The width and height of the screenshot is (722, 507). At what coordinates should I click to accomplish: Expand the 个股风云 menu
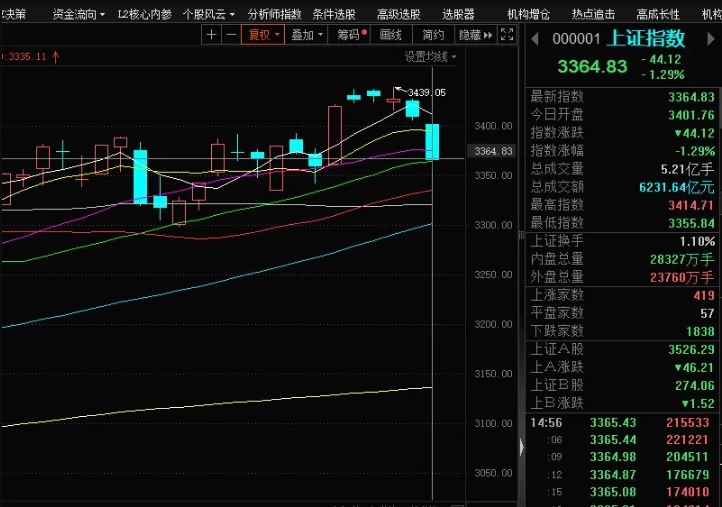pyautogui.click(x=209, y=15)
